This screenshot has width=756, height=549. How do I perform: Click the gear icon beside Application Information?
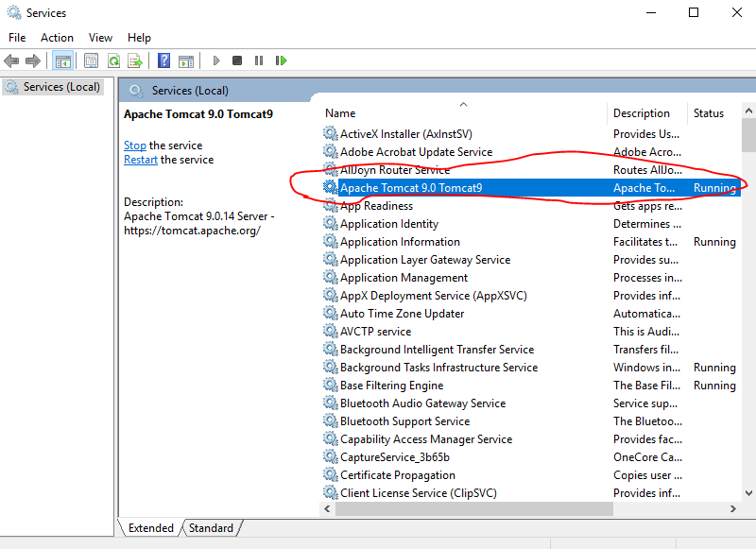tap(330, 241)
